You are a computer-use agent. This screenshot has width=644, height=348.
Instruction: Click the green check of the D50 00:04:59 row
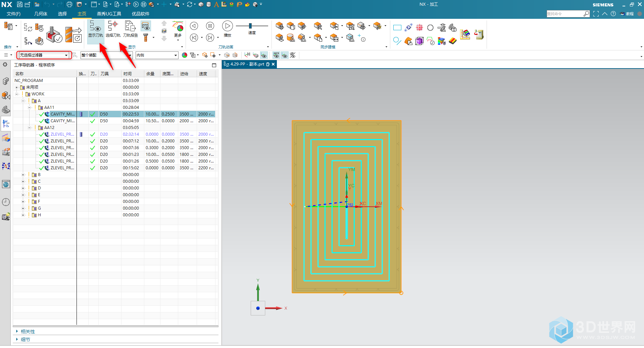(93, 121)
